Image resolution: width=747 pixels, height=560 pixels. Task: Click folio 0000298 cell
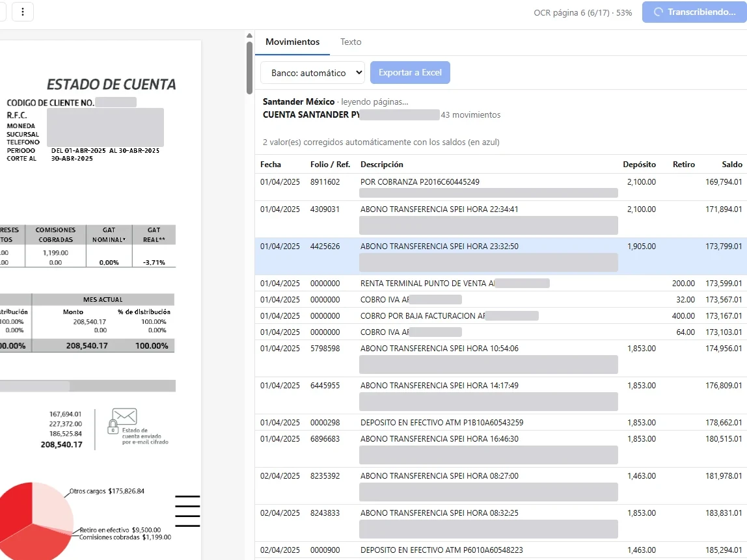tap(325, 422)
